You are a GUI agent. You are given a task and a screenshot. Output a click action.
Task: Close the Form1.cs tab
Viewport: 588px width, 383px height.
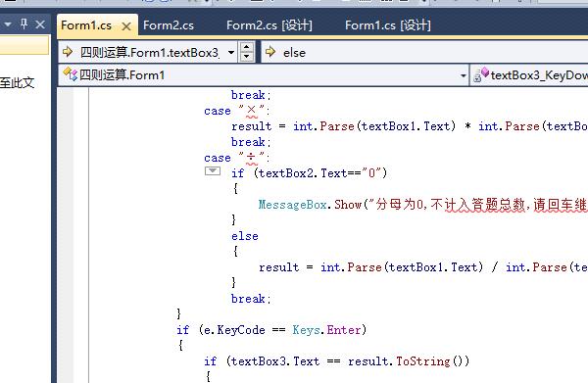point(126,26)
